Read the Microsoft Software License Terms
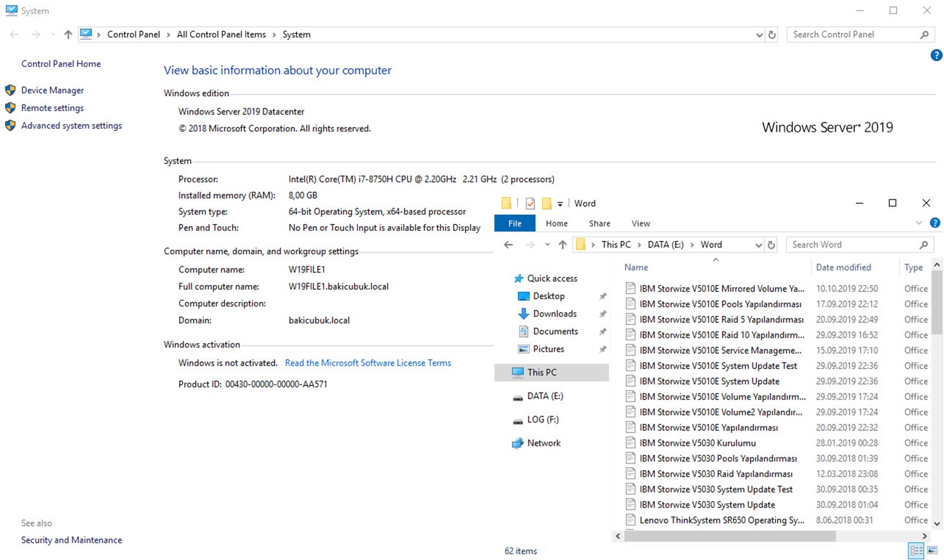 pos(368,363)
